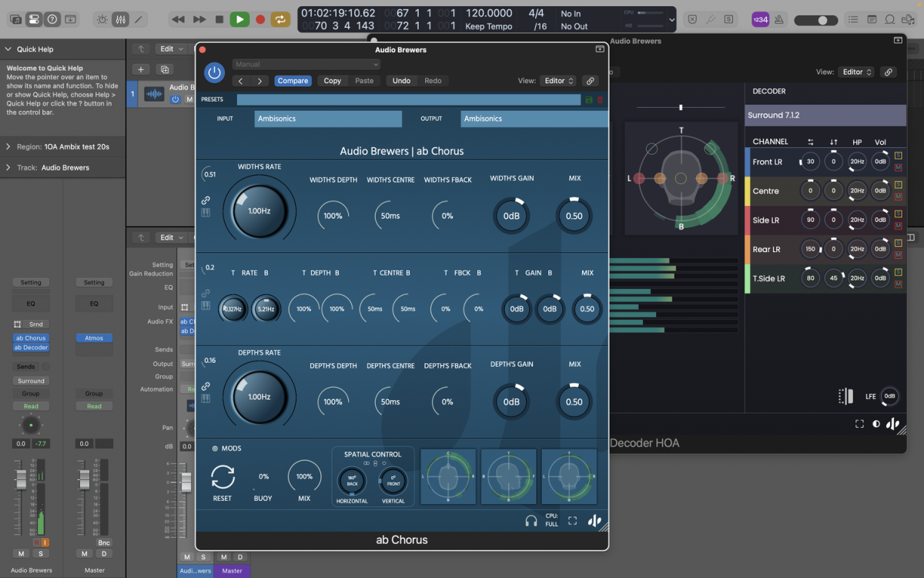Click the Fast Forward transport button

199,19
